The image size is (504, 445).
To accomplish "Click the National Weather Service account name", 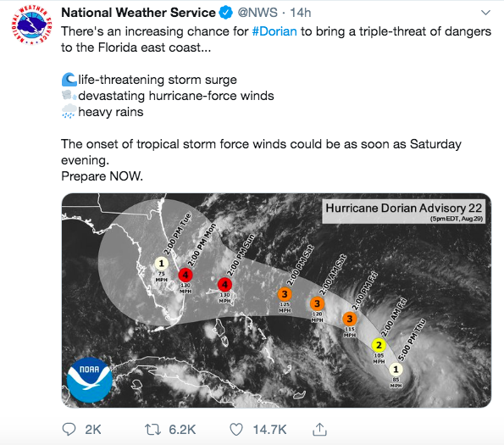I will pos(138,13).
